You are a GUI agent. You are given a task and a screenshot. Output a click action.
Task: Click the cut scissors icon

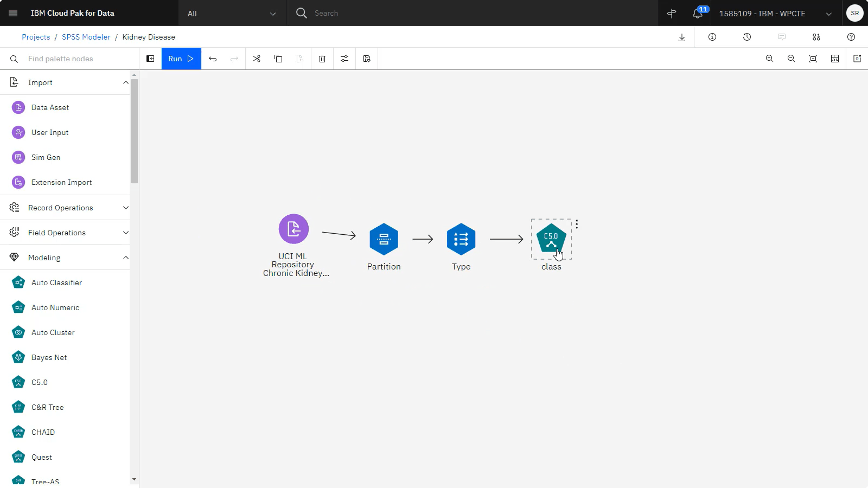257,59
